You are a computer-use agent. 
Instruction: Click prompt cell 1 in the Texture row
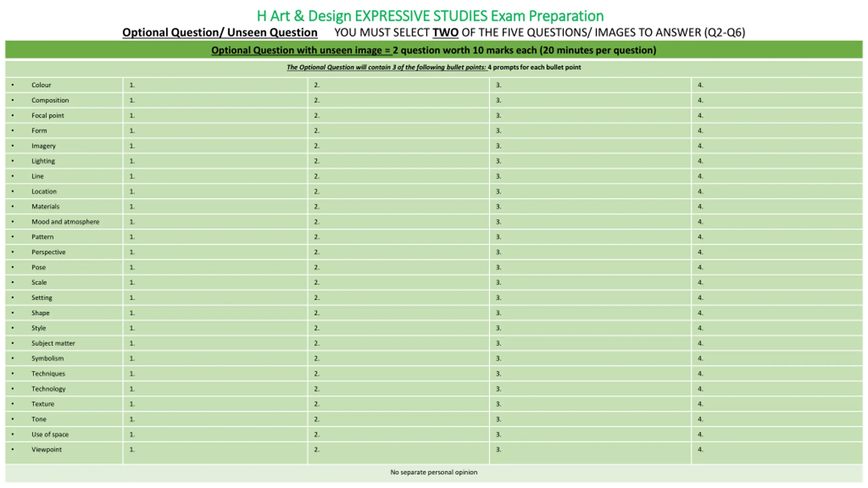[x=215, y=404]
